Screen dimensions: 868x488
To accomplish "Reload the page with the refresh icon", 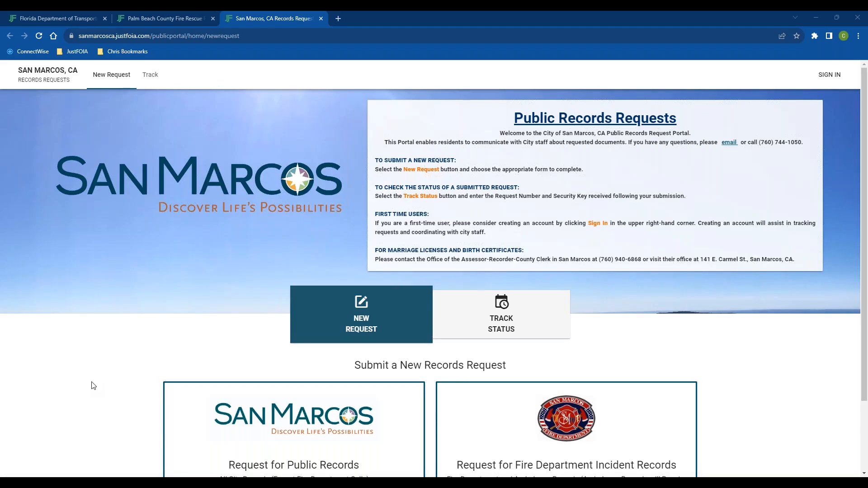I will tap(39, 36).
